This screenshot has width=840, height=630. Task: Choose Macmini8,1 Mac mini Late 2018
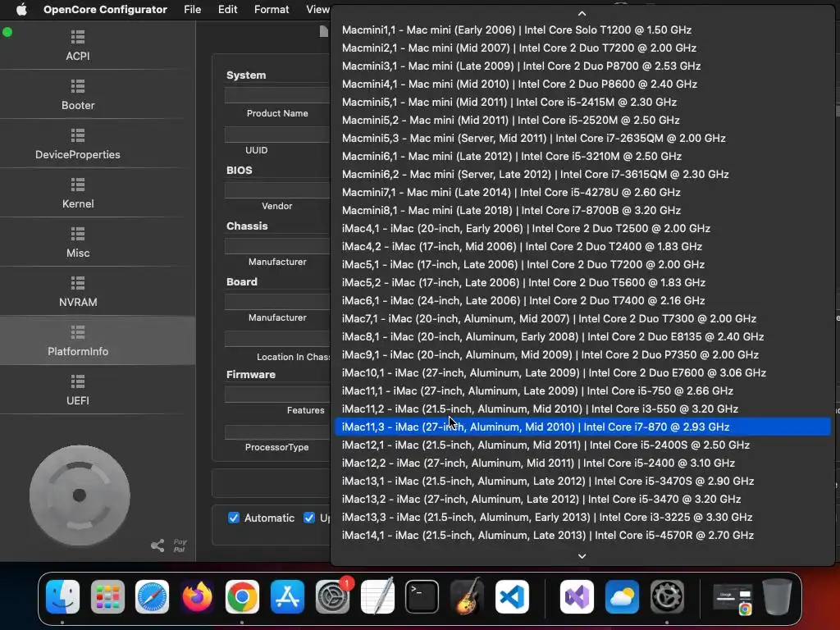click(x=582, y=211)
